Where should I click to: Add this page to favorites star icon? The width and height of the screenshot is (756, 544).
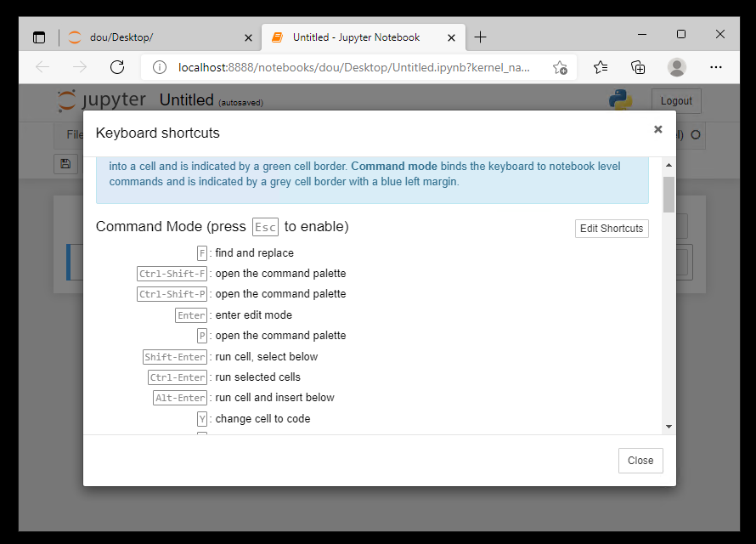point(560,67)
